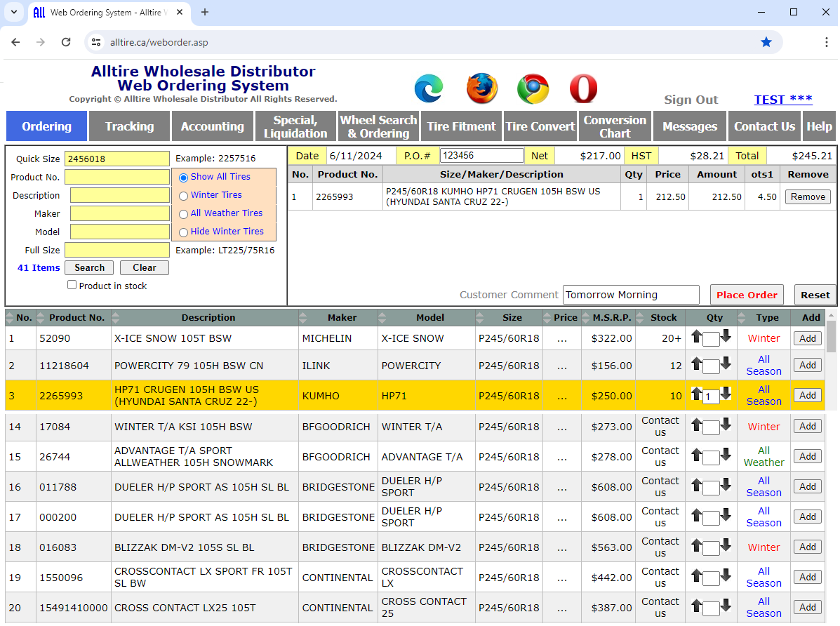Increase quantity for product 011788 row
The image size is (840, 626).
(x=696, y=485)
